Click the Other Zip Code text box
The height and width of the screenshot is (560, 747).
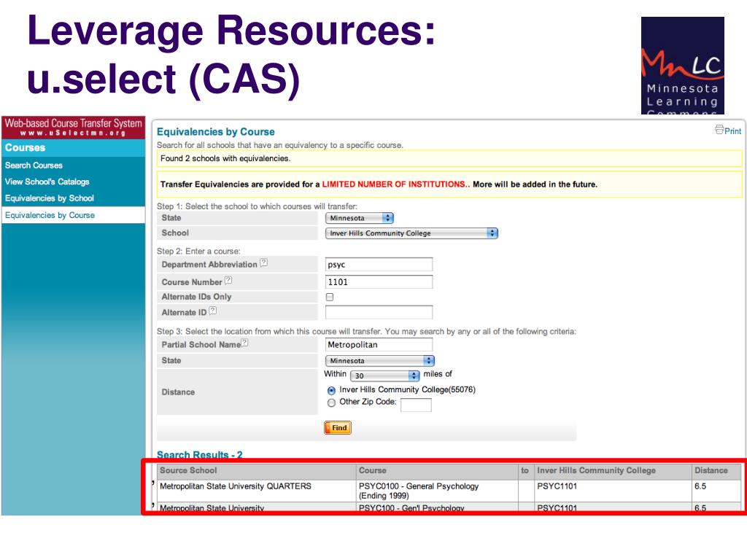(416, 405)
